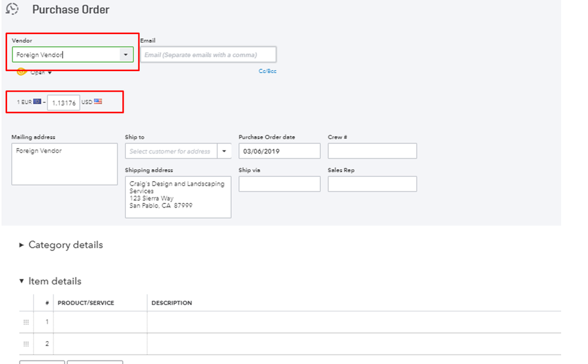Click the Ship via field
This screenshot has width=588, height=364.
pyautogui.click(x=279, y=184)
